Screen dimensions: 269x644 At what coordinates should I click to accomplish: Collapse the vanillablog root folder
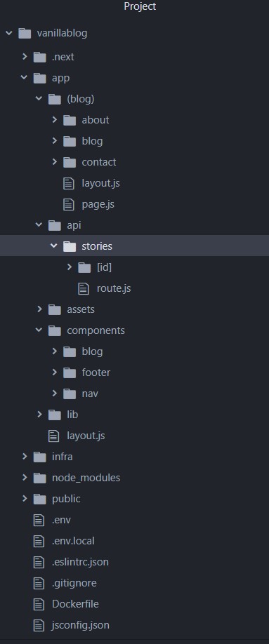[x=9, y=33]
